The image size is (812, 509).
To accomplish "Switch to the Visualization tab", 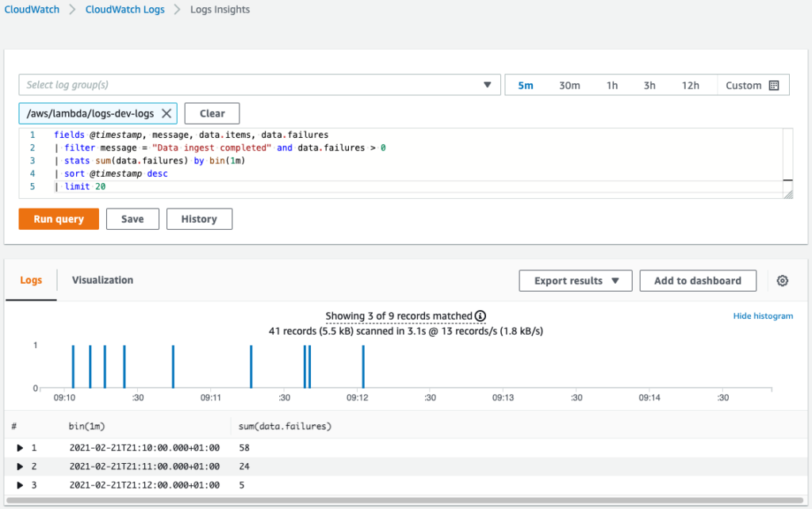I will point(102,280).
